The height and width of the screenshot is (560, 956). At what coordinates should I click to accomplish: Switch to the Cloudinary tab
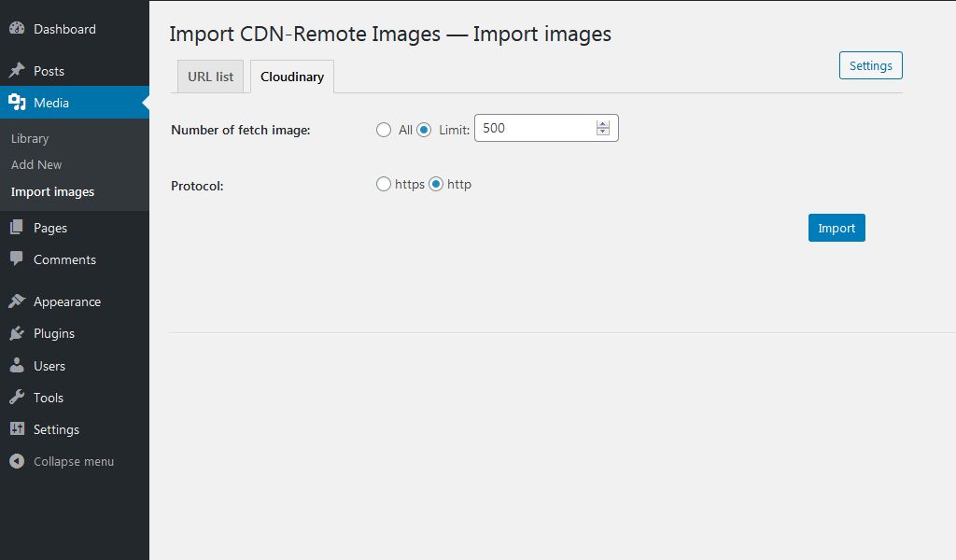[292, 77]
